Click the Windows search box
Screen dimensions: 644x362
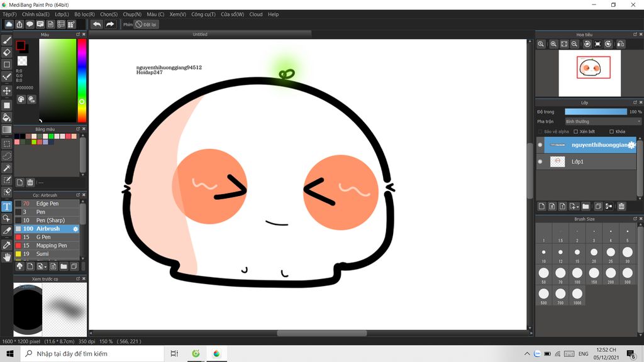[x=92, y=354]
